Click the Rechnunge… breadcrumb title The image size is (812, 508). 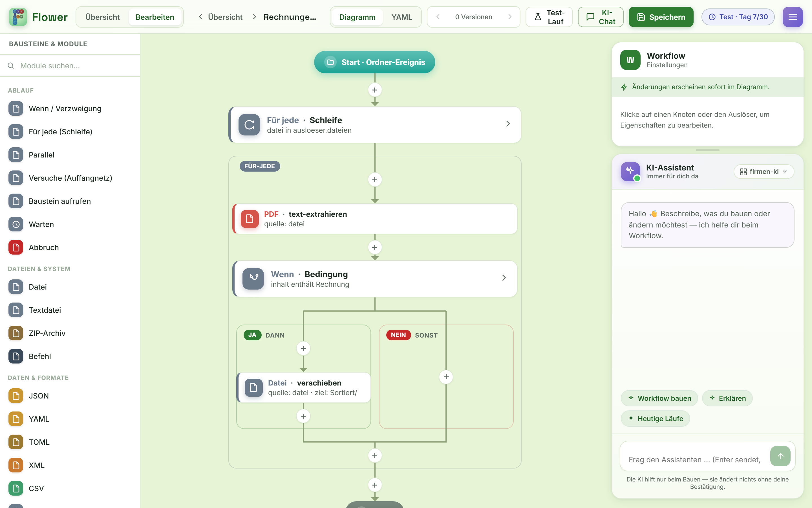pos(290,17)
